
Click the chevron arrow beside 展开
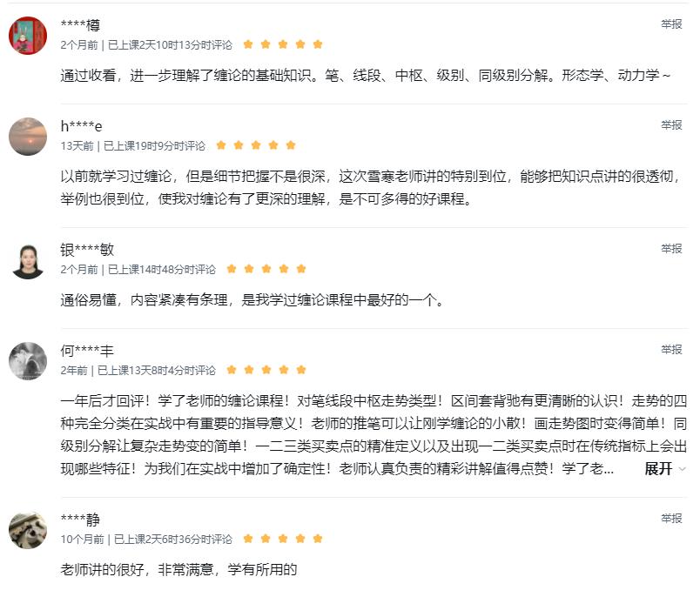(x=682, y=469)
